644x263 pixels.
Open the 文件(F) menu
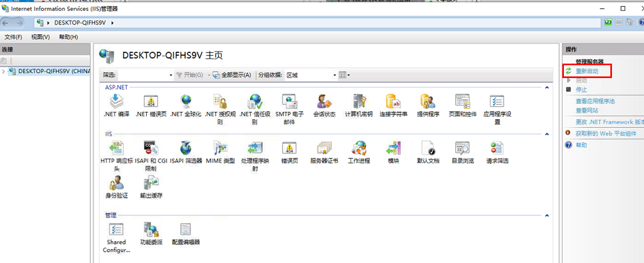tap(13, 37)
